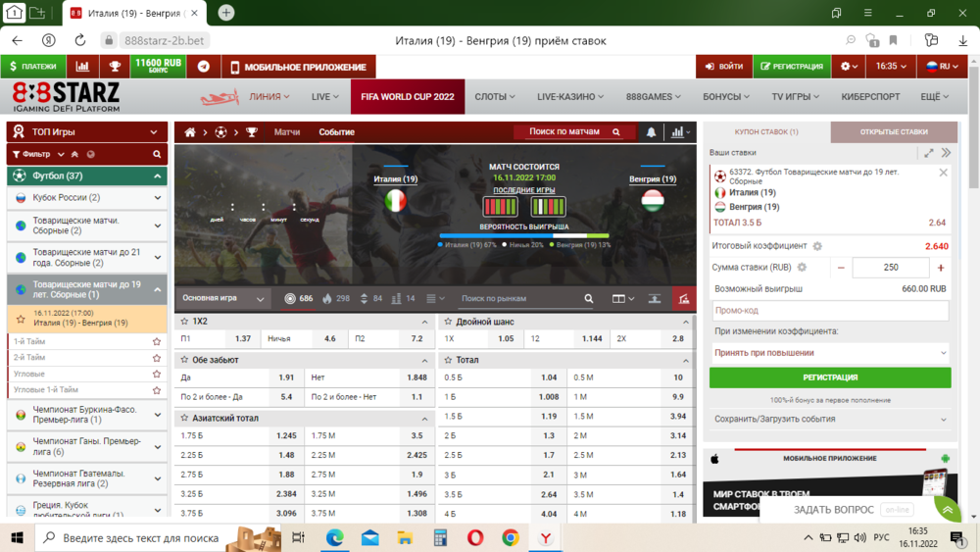Viewport: 980px width, 552px height.
Task: Click the Промо-код input field
Action: (x=830, y=311)
